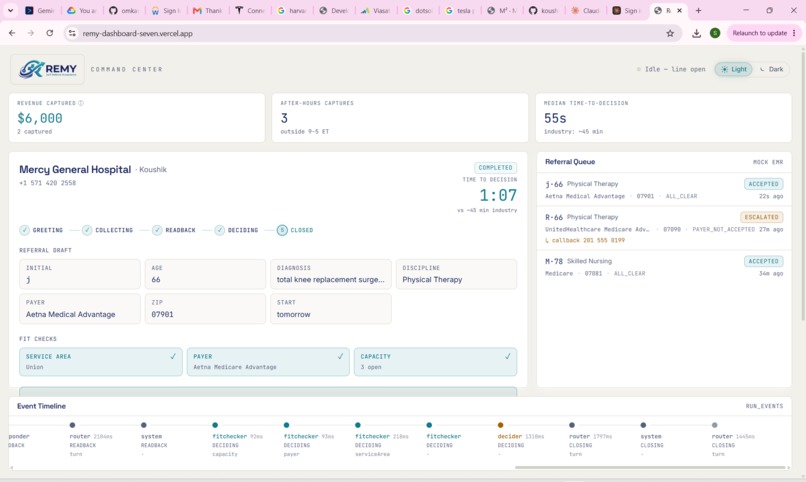Click the Service Area checkmark icon
The image size is (806, 482).
(173, 356)
